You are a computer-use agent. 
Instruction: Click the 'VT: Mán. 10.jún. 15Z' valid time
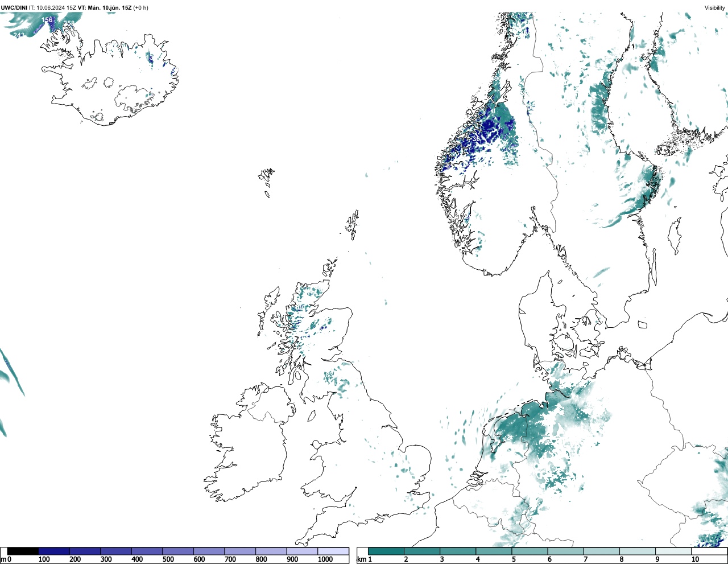(x=105, y=8)
